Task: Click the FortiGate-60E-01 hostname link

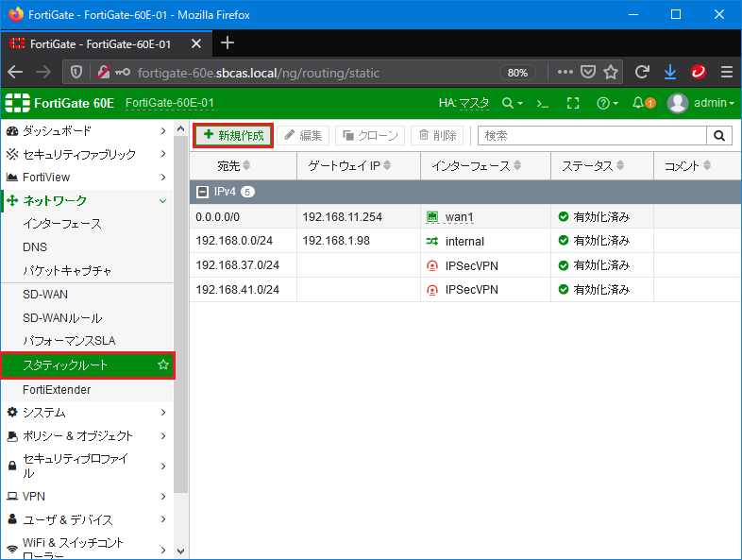Action: coord(169,103)
